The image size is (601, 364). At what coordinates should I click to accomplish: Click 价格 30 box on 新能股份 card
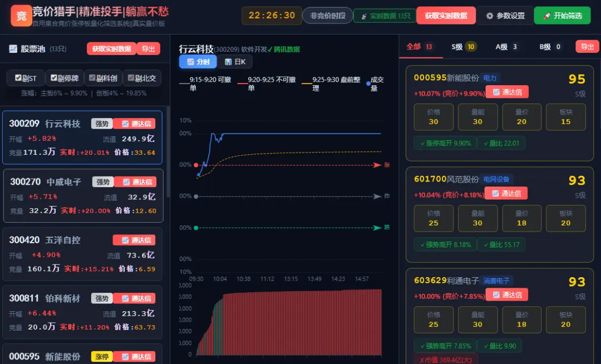point(433,117)
